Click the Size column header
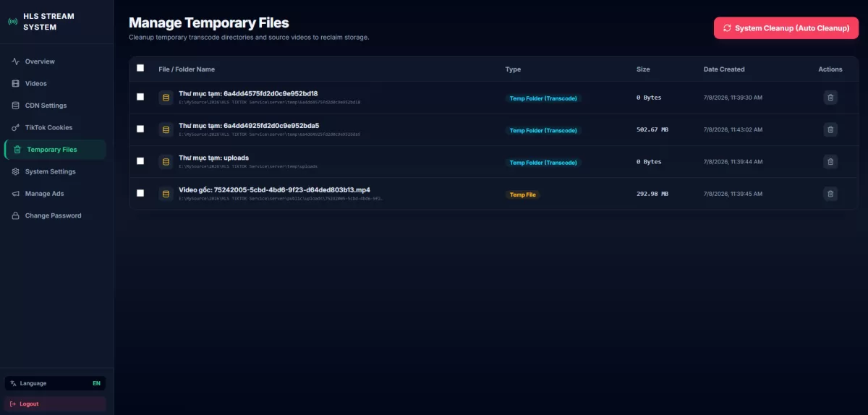The height and width of the screenshot is (415, 868). [643, 69]
